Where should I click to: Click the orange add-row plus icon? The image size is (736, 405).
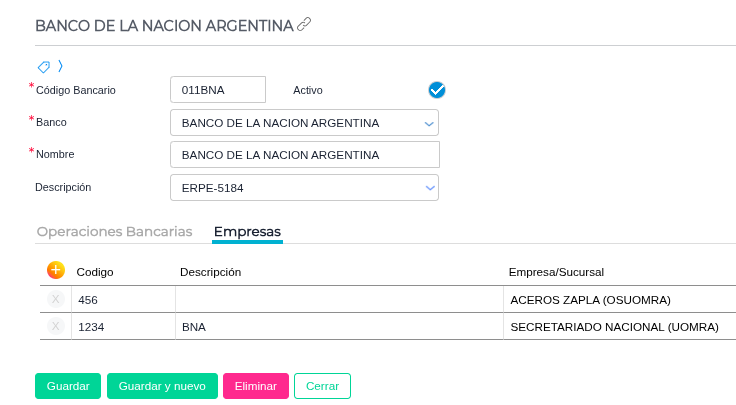coord(56,270)
